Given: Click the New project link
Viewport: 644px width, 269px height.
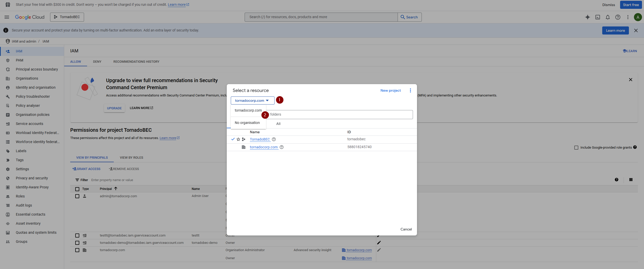Looking at the screenshot, I should click(390, 90).
